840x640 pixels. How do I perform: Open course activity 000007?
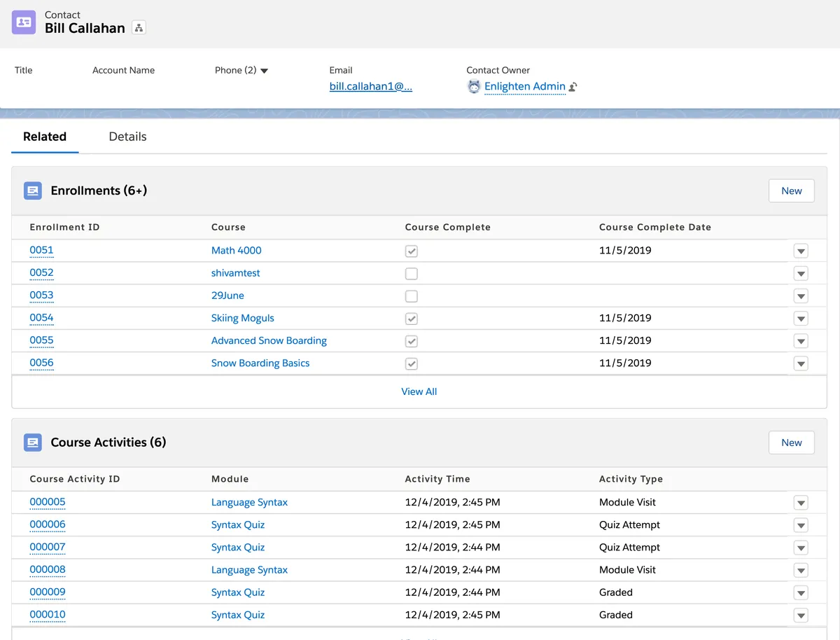pyautogui.click(x=48, y=547)
